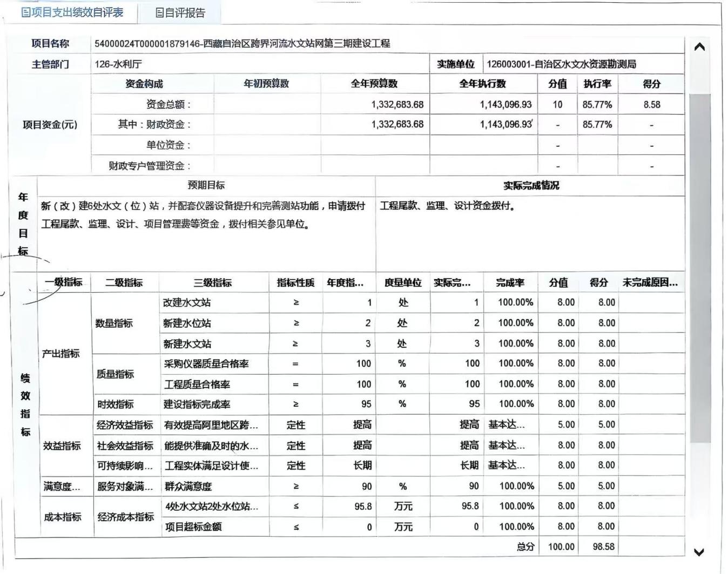Click the 未完成原因 column header
Viewport: 728px width, 574px height.
pyautogui.click(x=650, y=282)
